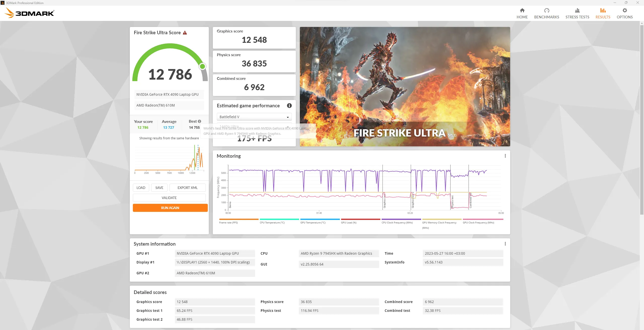The width and height of the screenshot is (644, 330).
Task: Minimize the 3DMark window
Action: [615, 3]
